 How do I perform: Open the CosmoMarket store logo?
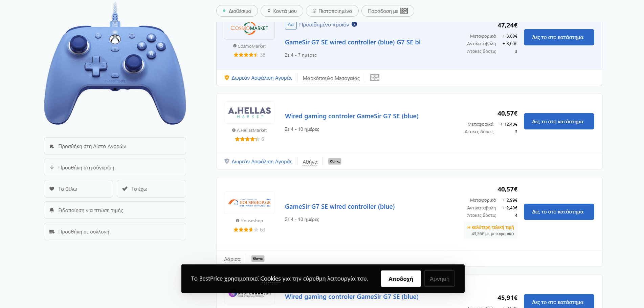click(249, 29)
